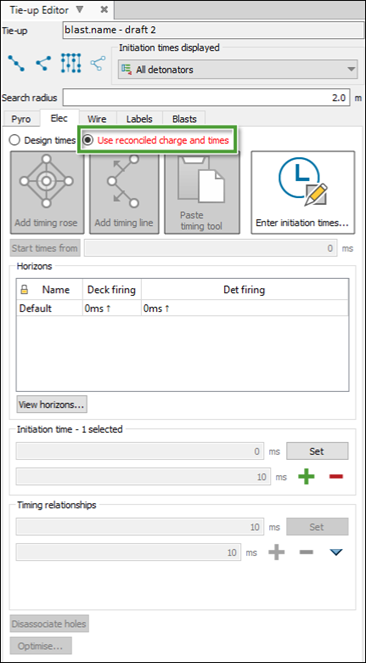This screenshot has width=366, height=663.
Task: Select Use reconciled charge and times option
Action: [x=157, y=140]
